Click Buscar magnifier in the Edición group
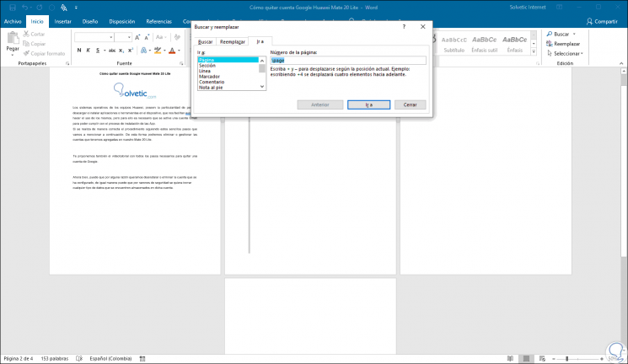This screenshot has height=364, width=628. [x=558, y=34]
